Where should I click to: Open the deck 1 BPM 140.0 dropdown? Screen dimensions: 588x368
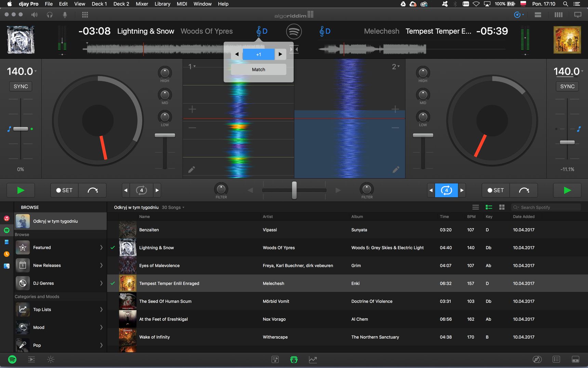pos(22,71)
